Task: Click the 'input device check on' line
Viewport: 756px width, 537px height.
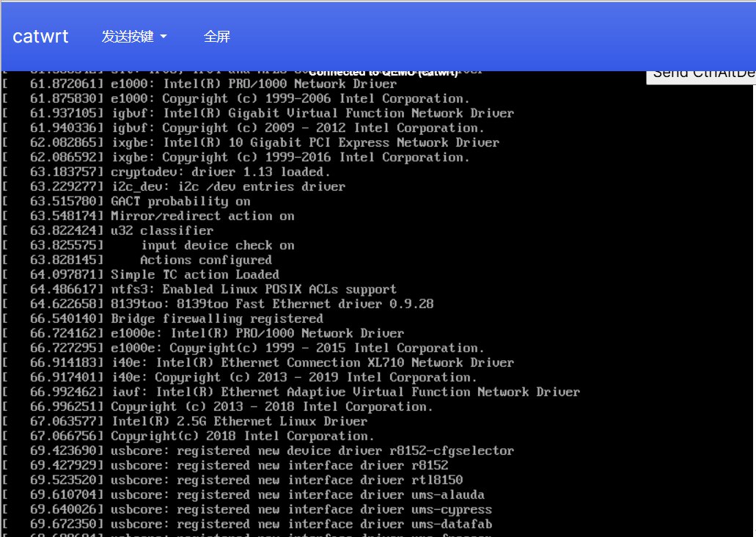Action: [x=148, y=246]
